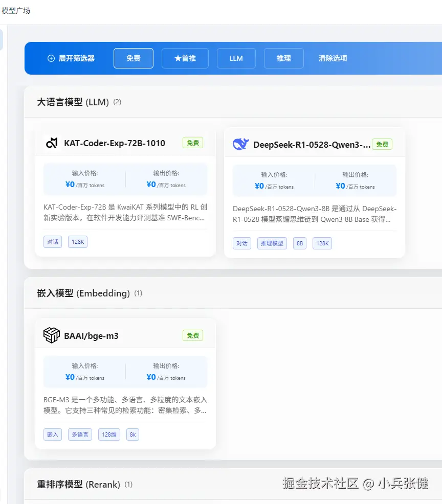The height and width of the screenshot is (504, 442).
Task: Click the 嵌入模型 (Embedding) section heading
Action: [83, 293]
